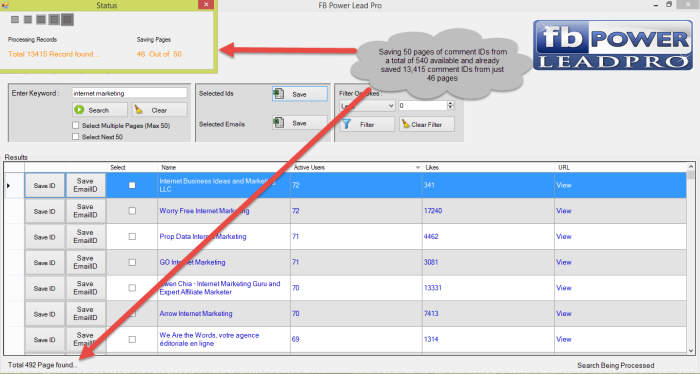
Task: Open View link for Worry Free Internet Marketing
Action: pos(564,211)
